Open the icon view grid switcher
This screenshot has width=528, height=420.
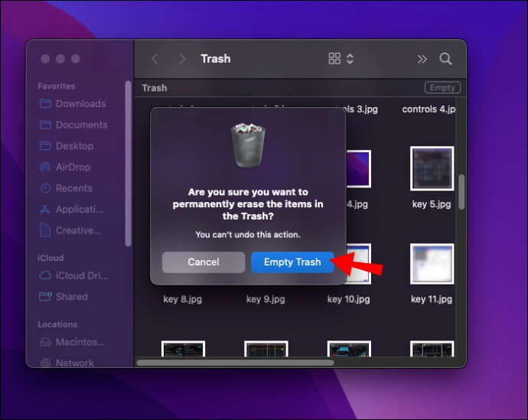tap(334, 59)
